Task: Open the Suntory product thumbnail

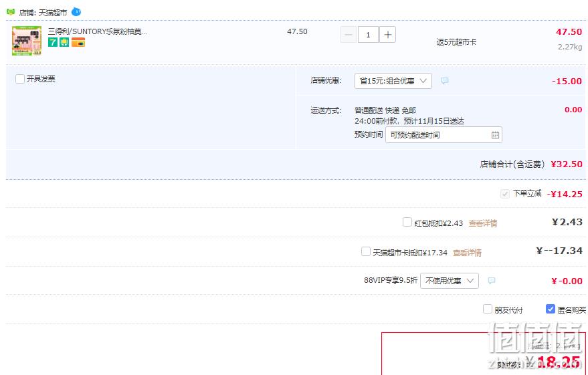Action: (x=26, y=41)
